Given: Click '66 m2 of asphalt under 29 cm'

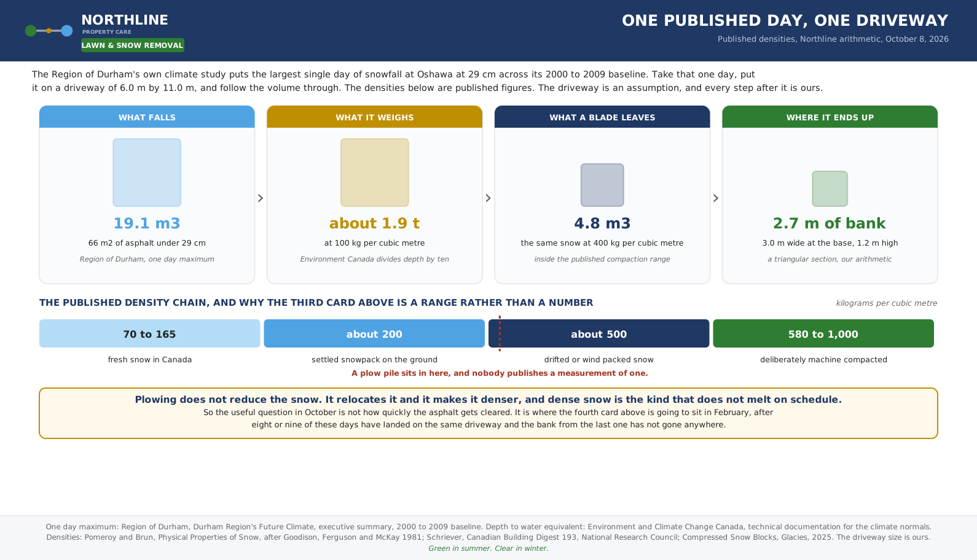Looking at the screenshot, I should click(147, 243).
